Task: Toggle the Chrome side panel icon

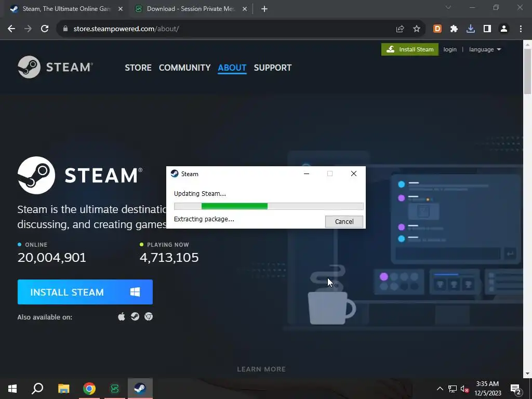Action: pos(487,29)
